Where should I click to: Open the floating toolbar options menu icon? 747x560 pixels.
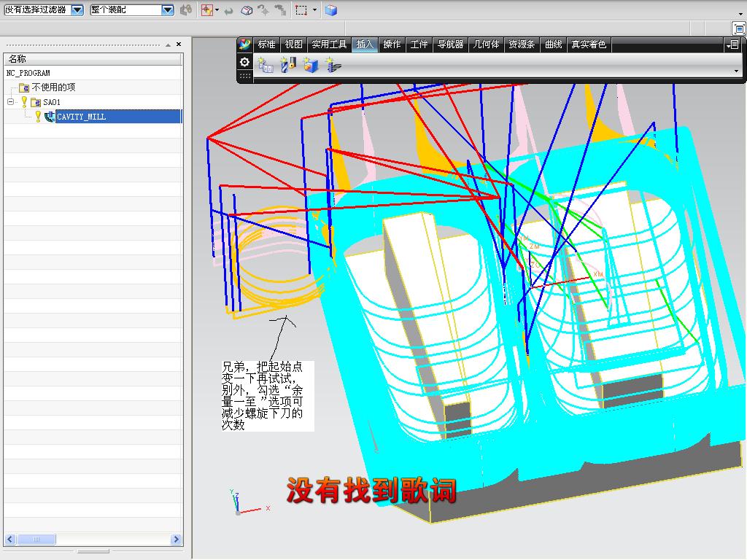pos(732,44)
